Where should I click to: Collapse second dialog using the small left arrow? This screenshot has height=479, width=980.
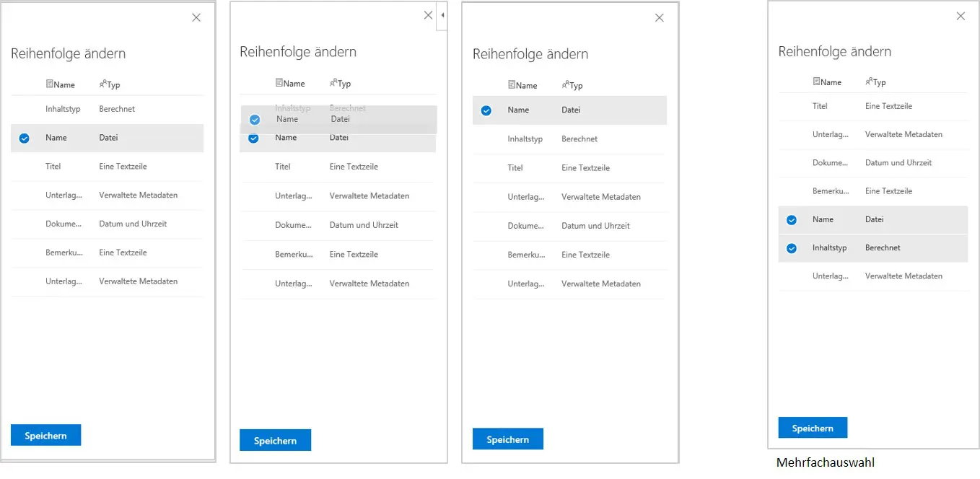[x=441, y=16]
